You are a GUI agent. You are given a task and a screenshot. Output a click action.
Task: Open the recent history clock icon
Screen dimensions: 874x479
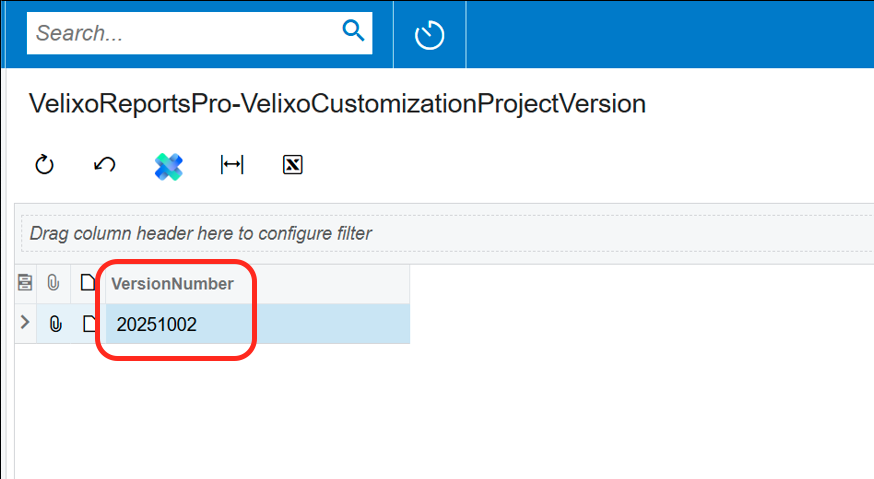point(430,36)
